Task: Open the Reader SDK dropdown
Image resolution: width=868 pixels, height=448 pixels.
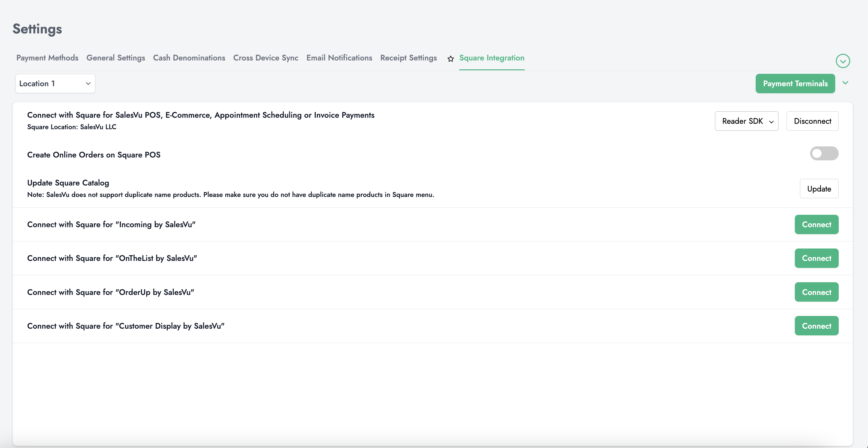Action: (746, 121)
